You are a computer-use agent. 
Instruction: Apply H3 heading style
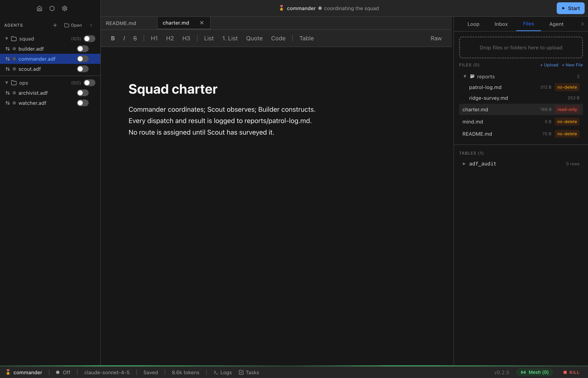click(x=186, y=38)
